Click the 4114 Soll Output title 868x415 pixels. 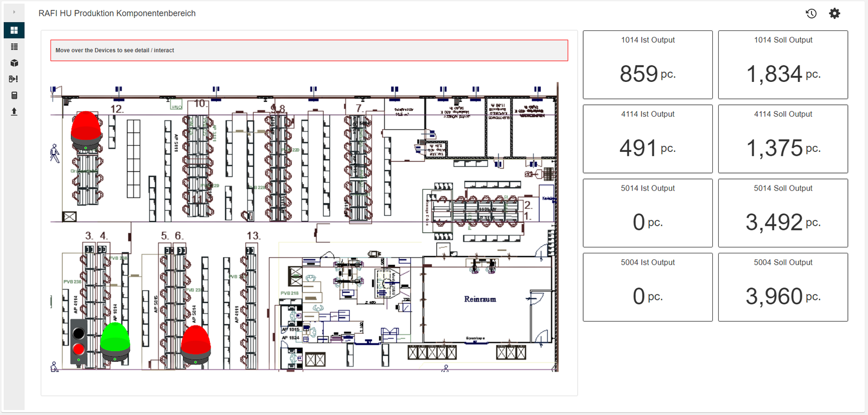click(783, 114)
